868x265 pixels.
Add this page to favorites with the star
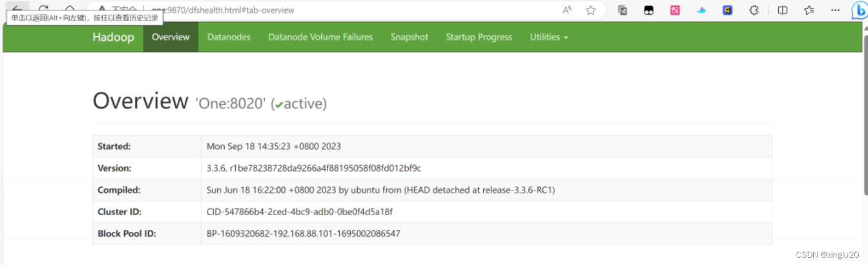click(591, 10)
